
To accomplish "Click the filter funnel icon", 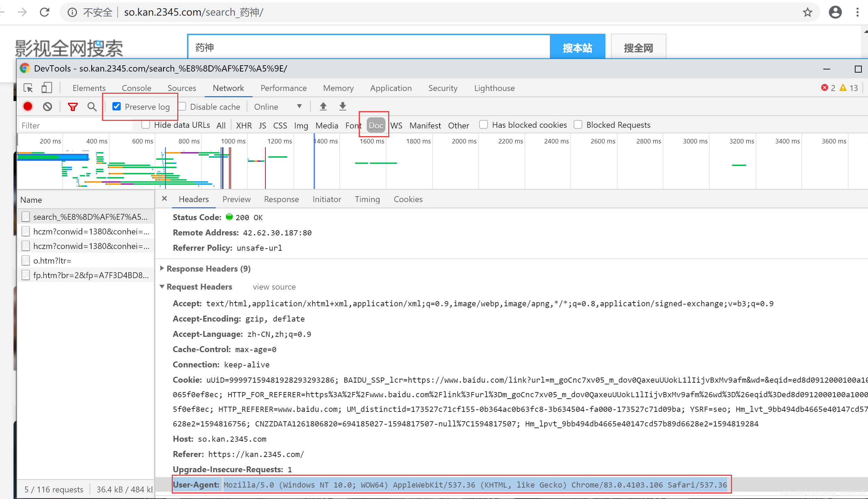I will pos(73,106).
